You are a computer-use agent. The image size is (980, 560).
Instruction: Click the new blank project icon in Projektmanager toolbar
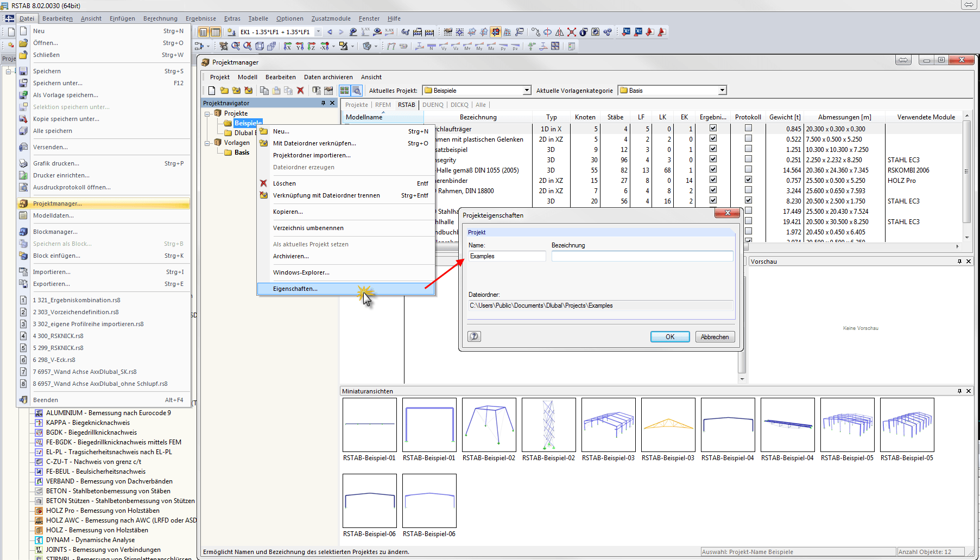tap(212, 91)
